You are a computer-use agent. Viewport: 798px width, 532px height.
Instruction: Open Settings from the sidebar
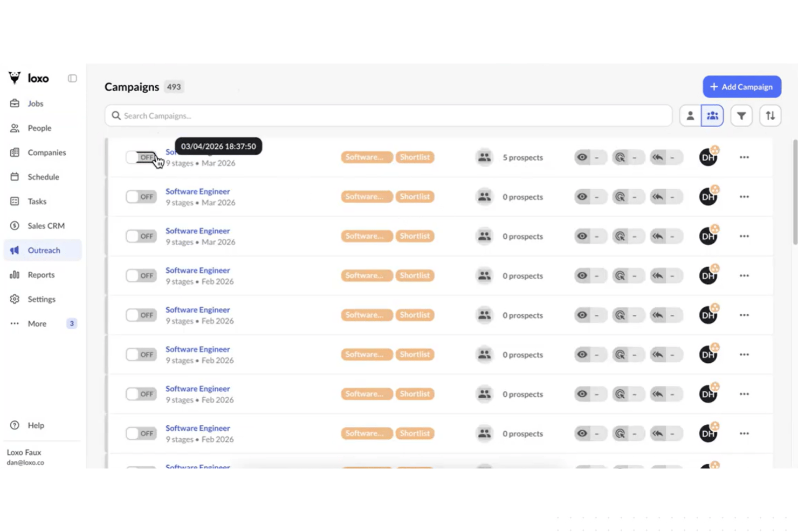point(42,299)
